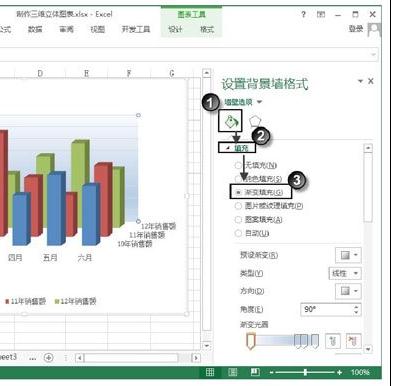403x386 pixels.
Task: Zoom in with the plus button
Action: coord(339,372)
